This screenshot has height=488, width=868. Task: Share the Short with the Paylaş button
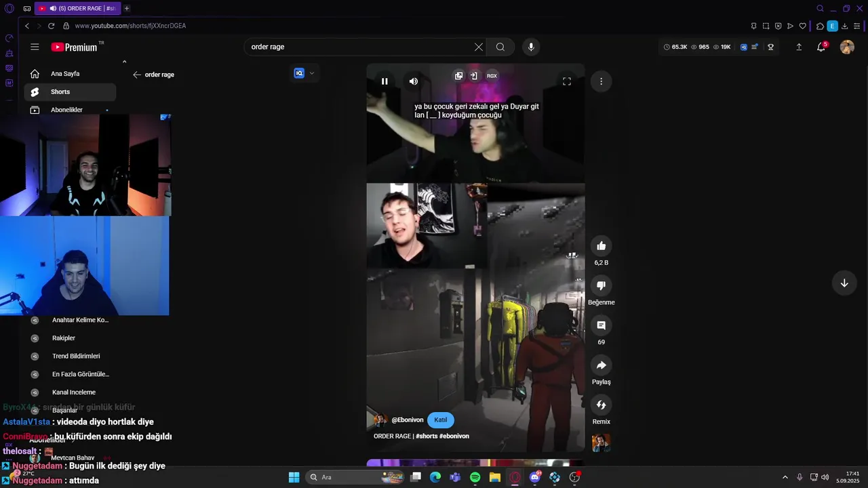coord(601,365)
